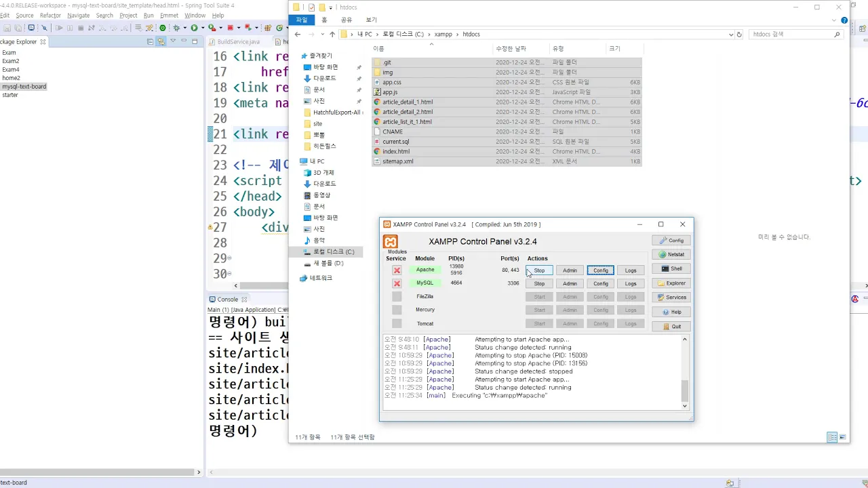The image size is (868, 488).
Task: Refresh the htdocs folder view
Action: [740, 34]
